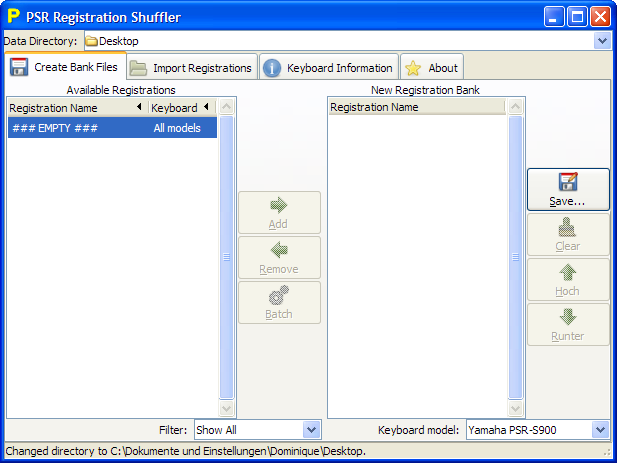Open the Keyboard Information tab
This screenshot has height=463, width=617.
click(329, 68)
